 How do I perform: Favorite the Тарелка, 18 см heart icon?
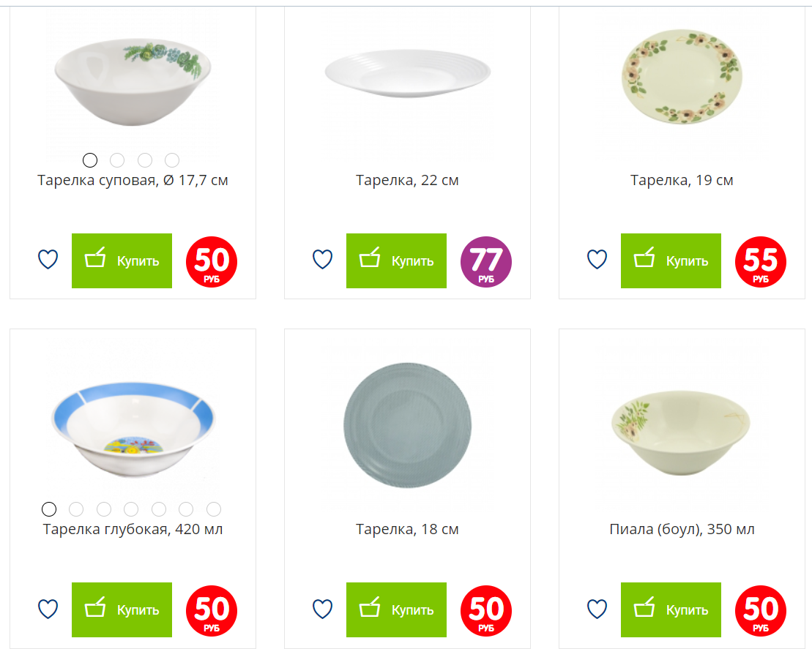click(323, 609)
